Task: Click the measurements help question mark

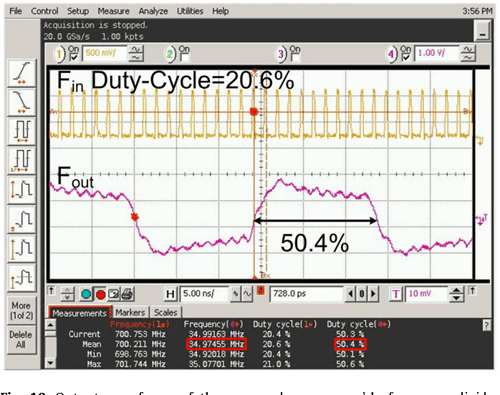Action: [486, 325]
